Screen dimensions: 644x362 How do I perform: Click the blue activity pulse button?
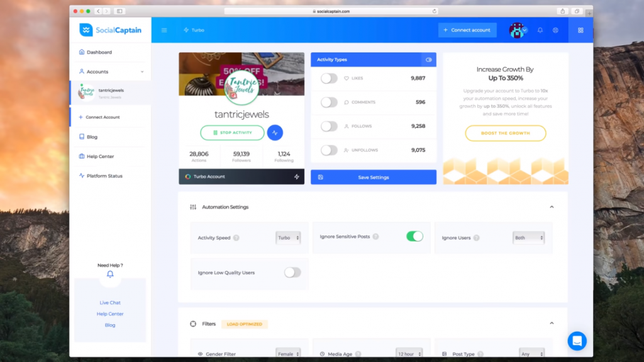click(x=275, y=132)
